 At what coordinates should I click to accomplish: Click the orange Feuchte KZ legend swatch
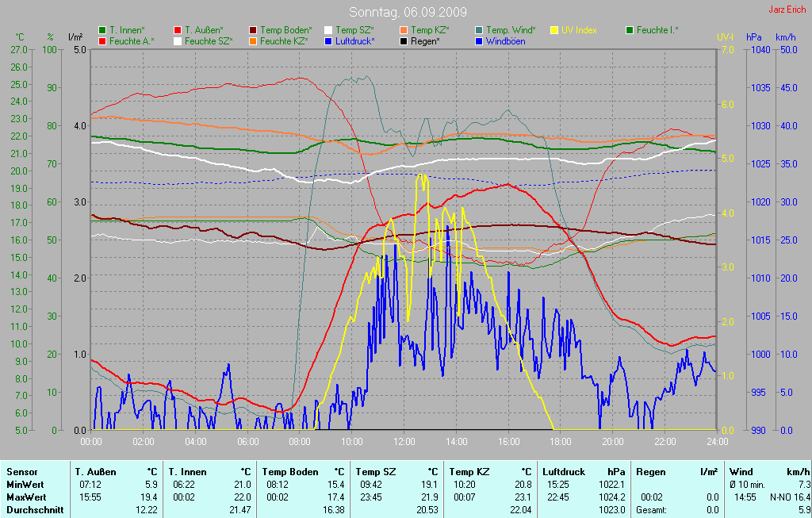pyautogui.click(x=253, y=41)
